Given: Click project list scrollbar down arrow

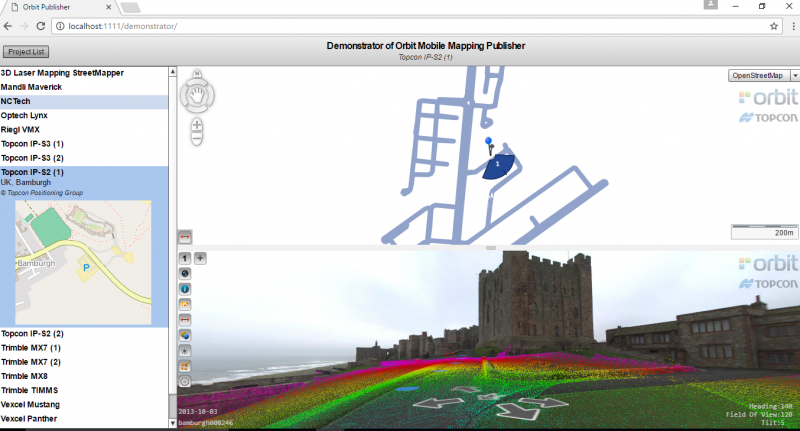Looking at the screenshot, I should 172,423.
